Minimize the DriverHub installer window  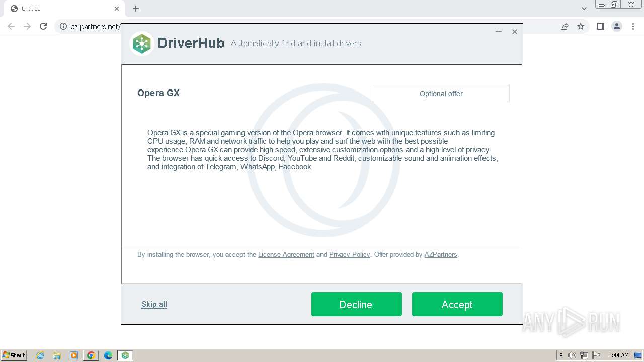[x=499, y=32]
